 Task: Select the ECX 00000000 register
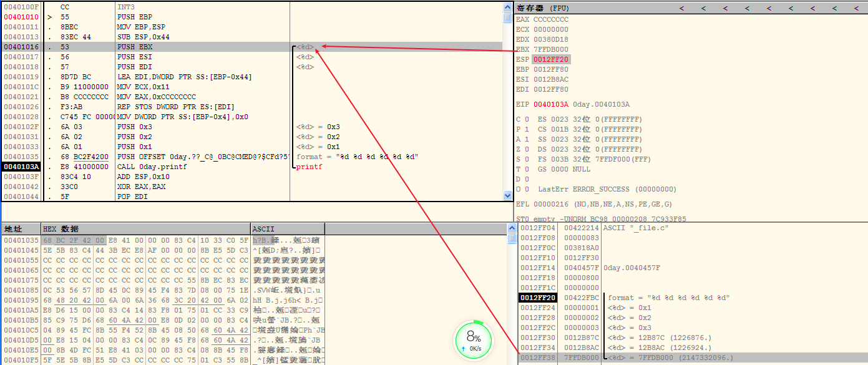click(542, 29)
